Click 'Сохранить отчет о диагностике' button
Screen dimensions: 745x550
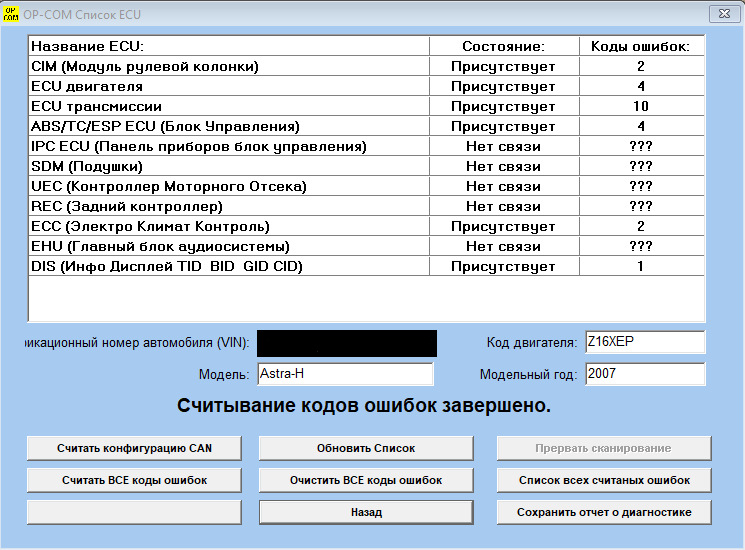click(x=604, y=512)
